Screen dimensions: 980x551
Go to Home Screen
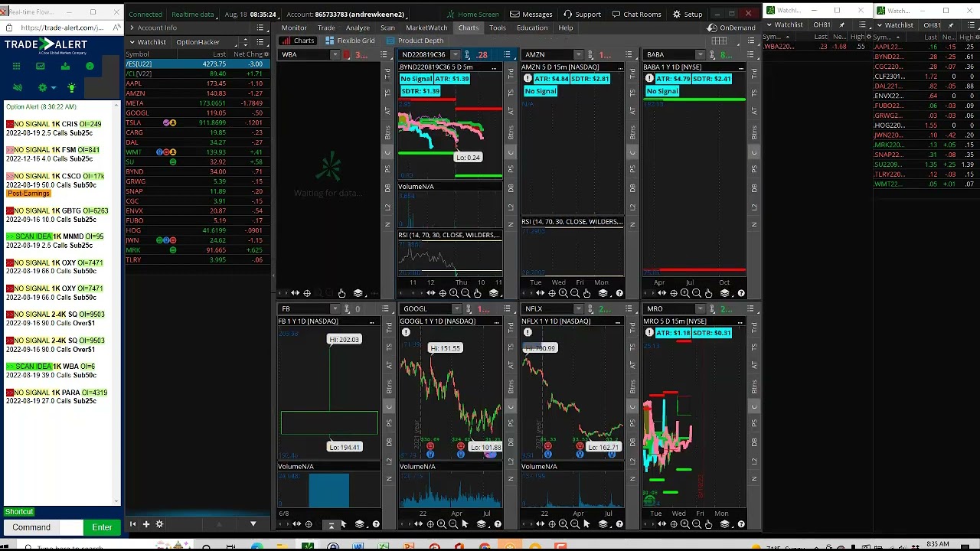pos(473,14)
